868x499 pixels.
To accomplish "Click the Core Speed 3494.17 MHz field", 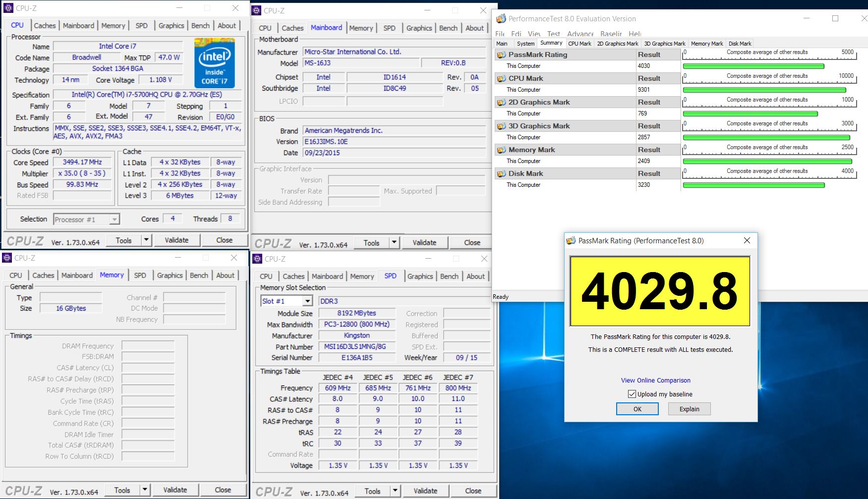I will [82, 162].
